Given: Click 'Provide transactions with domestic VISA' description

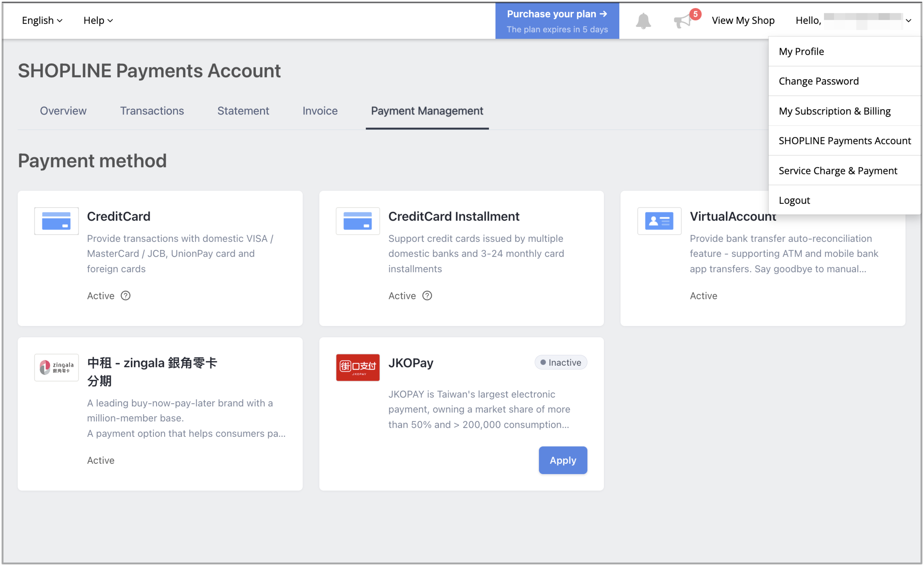Looking at the screenshot, I should (180, 253).
